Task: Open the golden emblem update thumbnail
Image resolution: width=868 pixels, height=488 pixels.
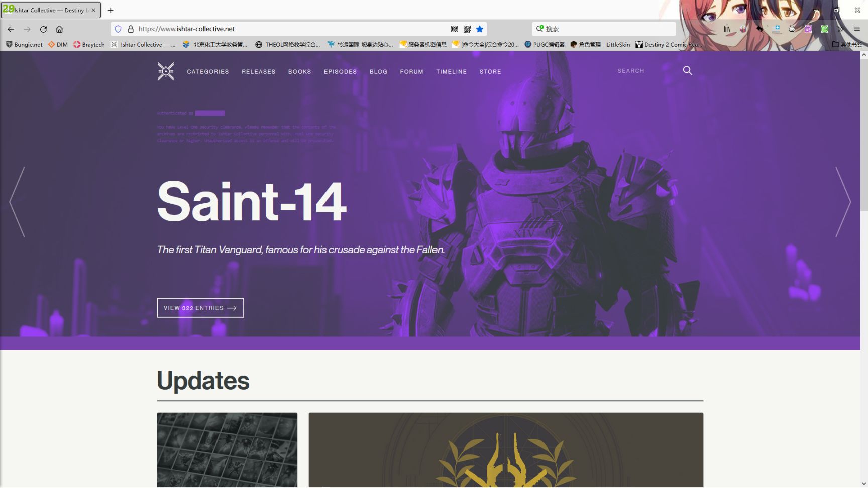Action: 506,450
